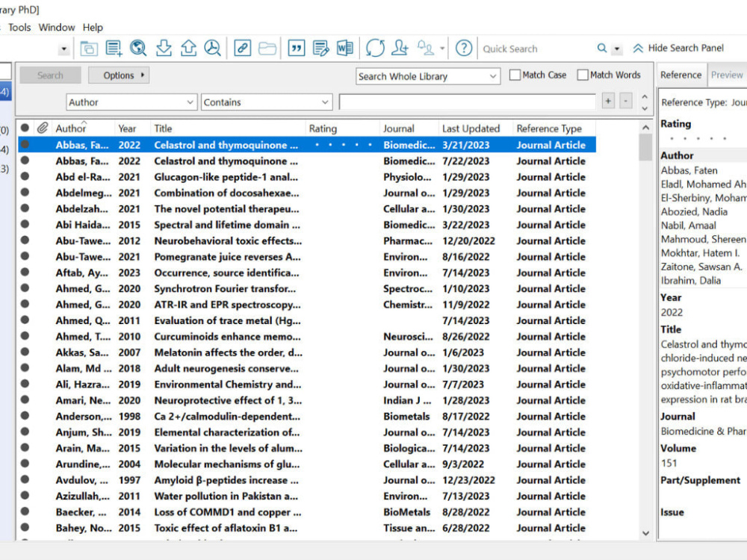Click the Return to Word icon
The height and width of the screenshot is (560, 747).
pos(345,48)
